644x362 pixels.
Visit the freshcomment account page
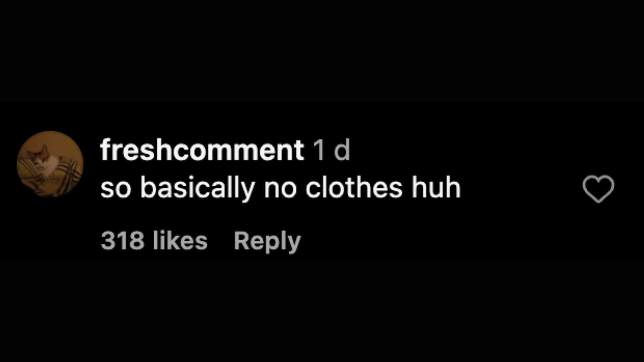[x=202, y=151]
